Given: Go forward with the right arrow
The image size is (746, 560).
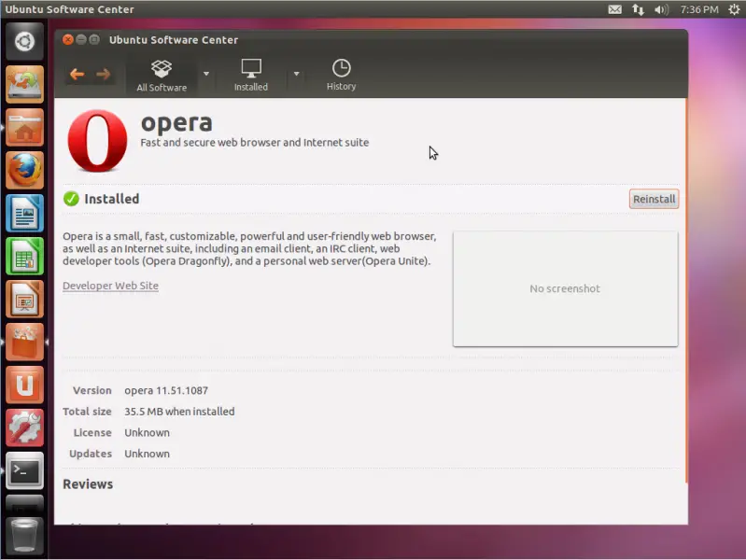Looking at the screenshot, I should click(104, 75).
